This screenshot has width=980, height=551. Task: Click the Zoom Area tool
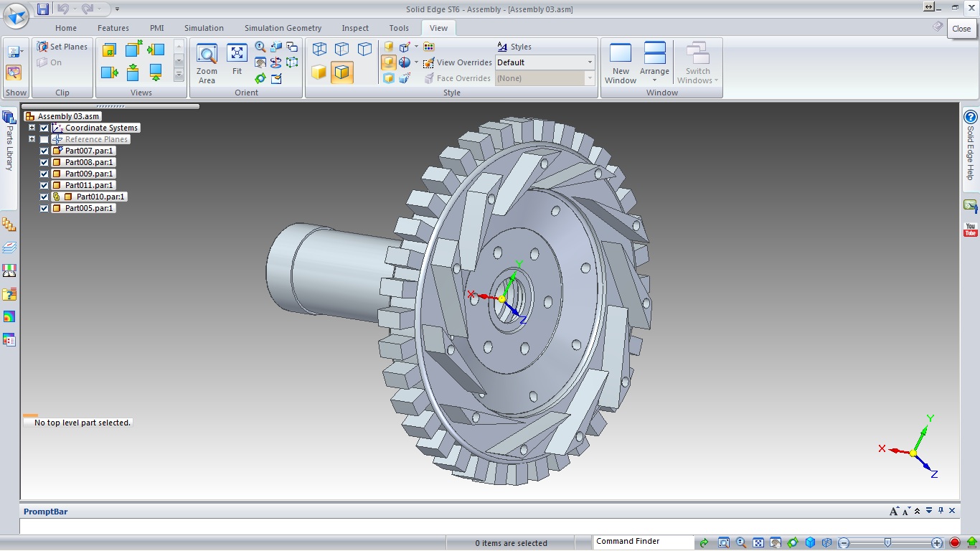click(207, 63)
